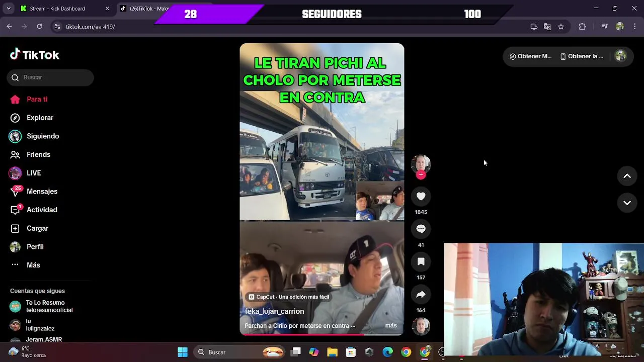
Task: Click the Obtener M... button
Action: [x=530, y=56]
